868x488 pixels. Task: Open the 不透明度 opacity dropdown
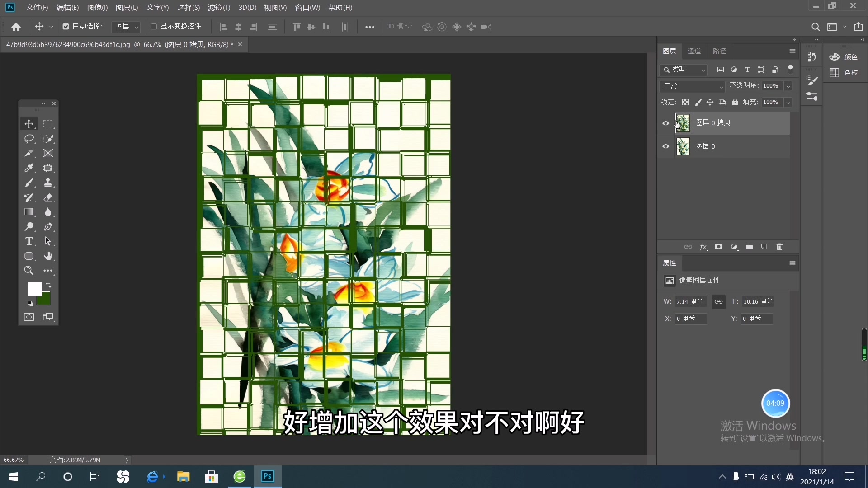[788, 86]
